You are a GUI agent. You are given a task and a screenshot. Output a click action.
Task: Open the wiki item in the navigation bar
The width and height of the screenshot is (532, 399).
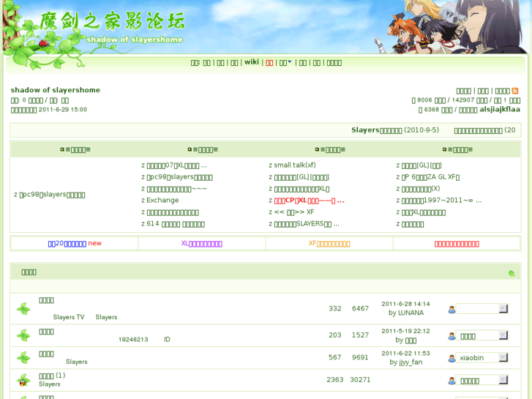251,62
